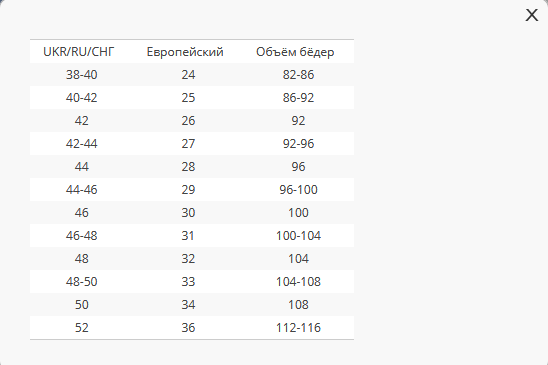Click the 48-50 size cell
This screenshot has width=548, height=365.
[81, 281]
